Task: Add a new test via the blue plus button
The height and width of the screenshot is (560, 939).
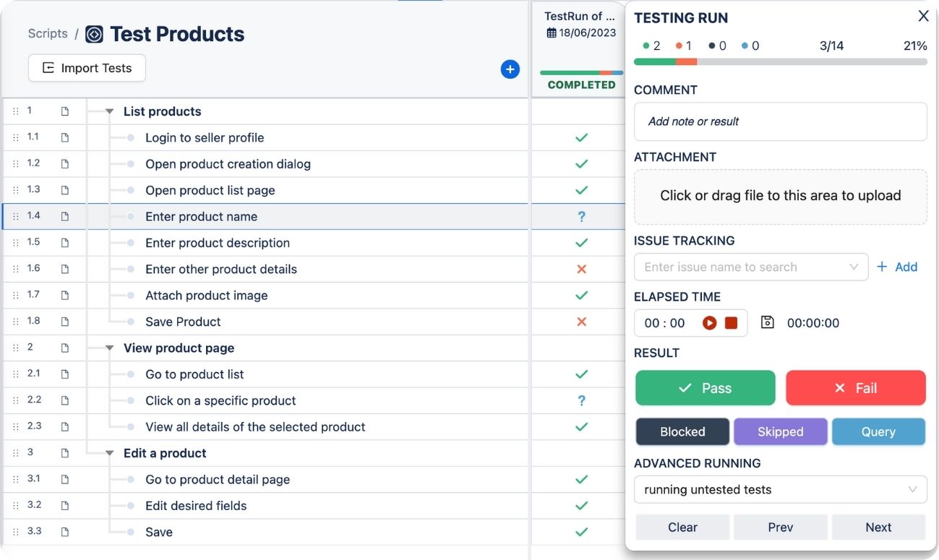Action: tap(510, 69)
